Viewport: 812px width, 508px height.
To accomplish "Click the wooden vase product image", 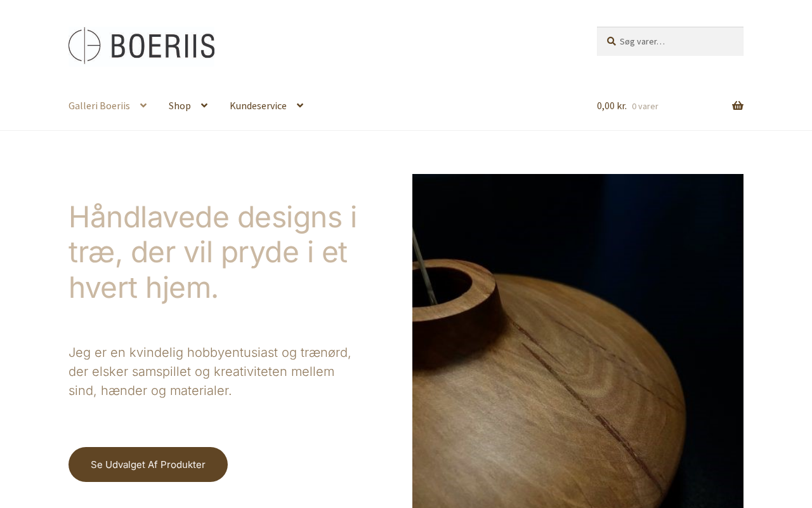I will click(x=578, y=341).
